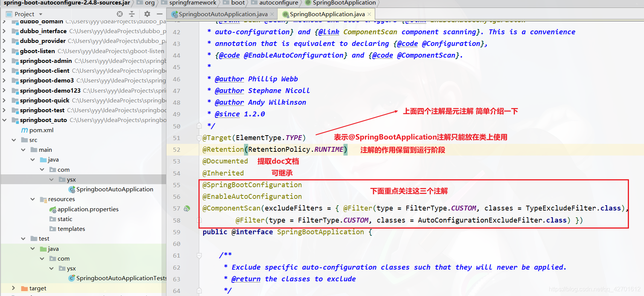The width and height of the screenshot is (644, 296).
Task: Click the spring-boot-autoconfigure jar breadcrumb
Action: pos(67,3)
